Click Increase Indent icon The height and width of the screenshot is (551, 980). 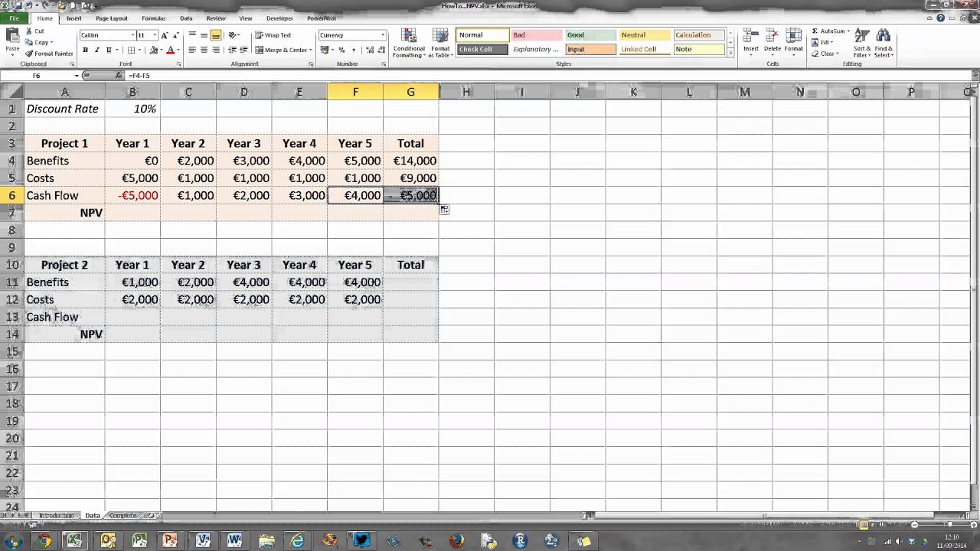[243, 50]
